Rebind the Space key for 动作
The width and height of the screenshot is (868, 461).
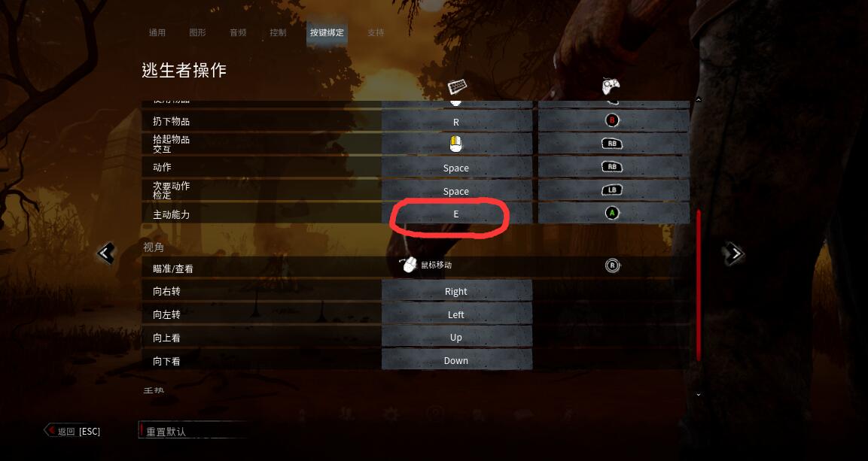click(457, 168)
